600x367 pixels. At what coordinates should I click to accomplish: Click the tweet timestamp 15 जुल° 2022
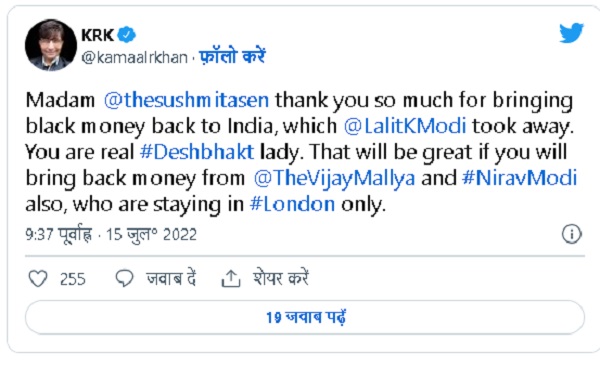[151, 234]
